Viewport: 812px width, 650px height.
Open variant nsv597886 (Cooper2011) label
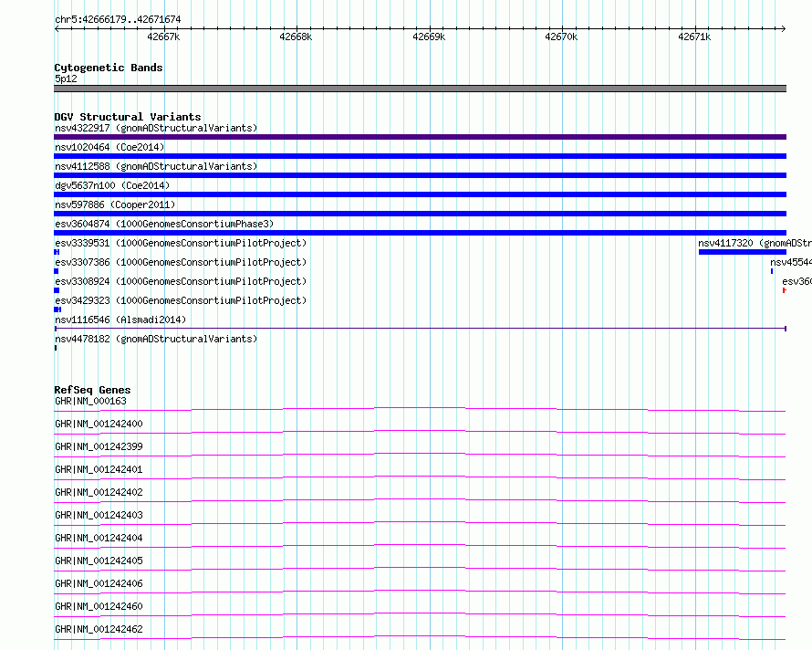pos(115,204)
